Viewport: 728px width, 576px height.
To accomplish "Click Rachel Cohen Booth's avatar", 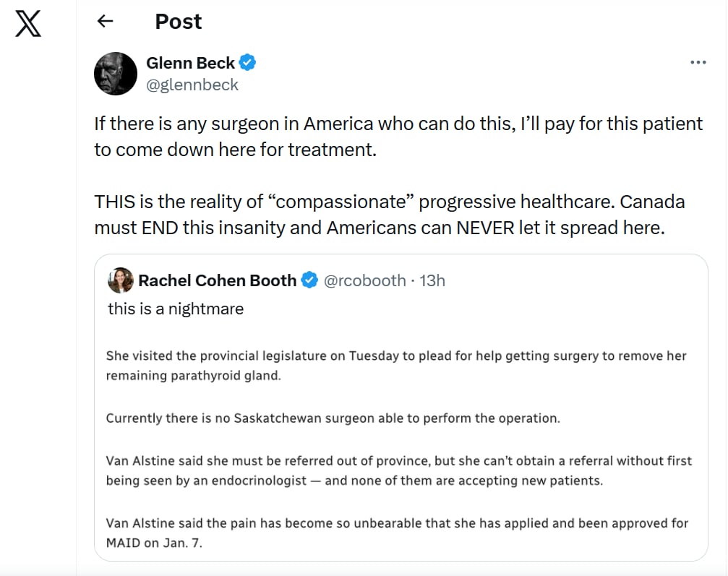I will pos(120,280).
